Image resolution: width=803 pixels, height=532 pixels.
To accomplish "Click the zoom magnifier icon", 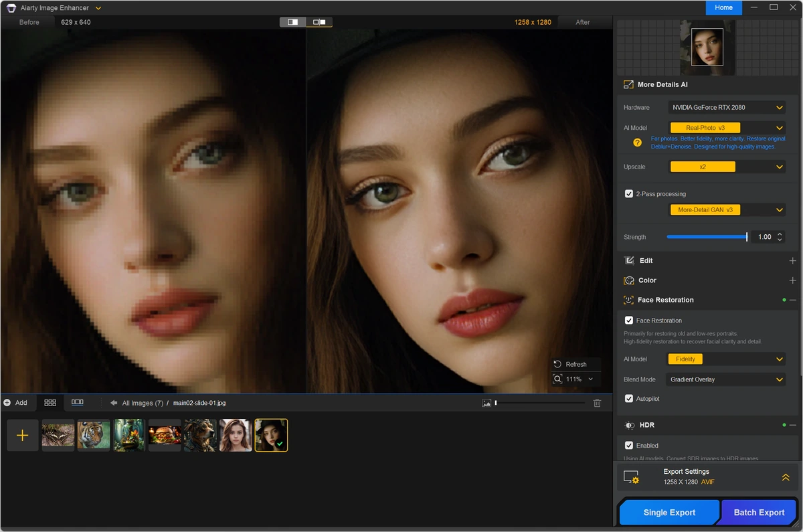I will coord(558,379).
